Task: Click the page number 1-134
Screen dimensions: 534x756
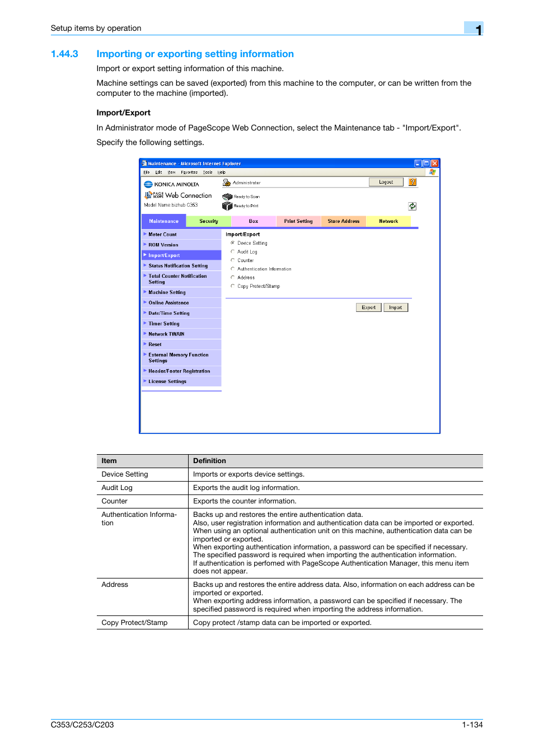Action: pyautogui.click(x=472, y=725)
